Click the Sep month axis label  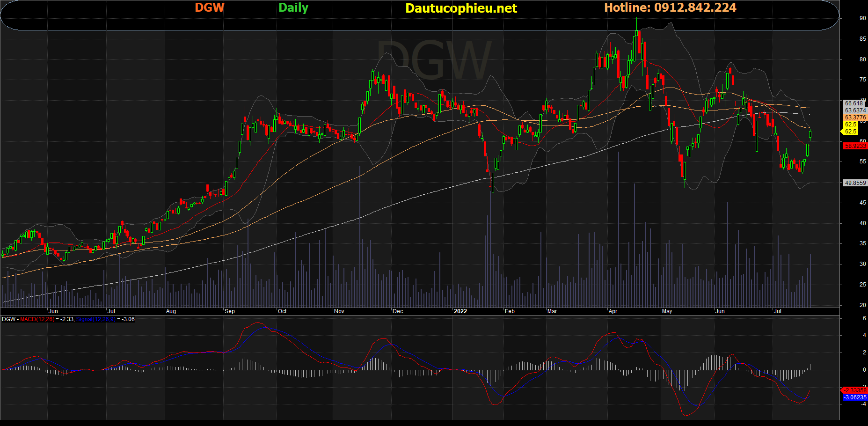click(230, 311)
